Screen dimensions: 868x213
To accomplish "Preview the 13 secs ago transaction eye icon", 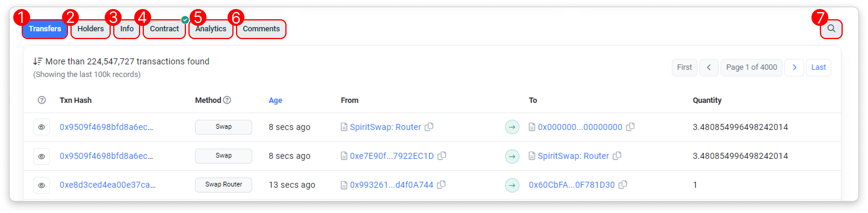I will [x=42, y=185].
